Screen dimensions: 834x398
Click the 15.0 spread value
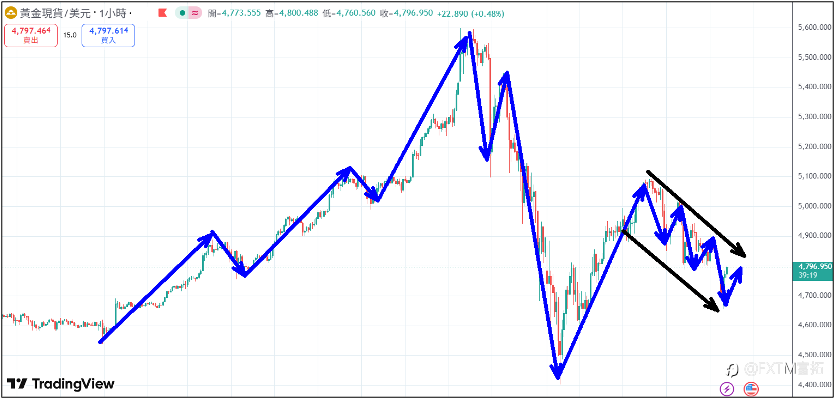click(70, 35)
